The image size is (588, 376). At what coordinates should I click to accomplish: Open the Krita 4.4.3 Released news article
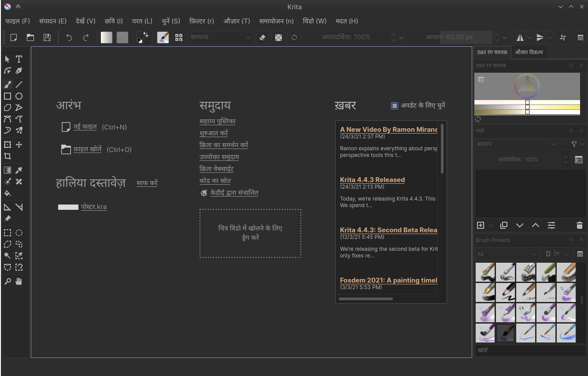coord(372,179)
